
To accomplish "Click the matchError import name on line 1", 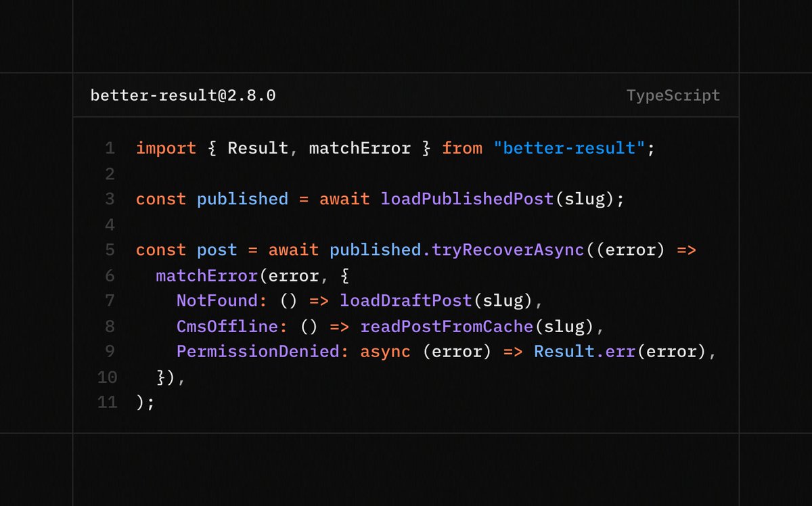I will coord(360,148).
